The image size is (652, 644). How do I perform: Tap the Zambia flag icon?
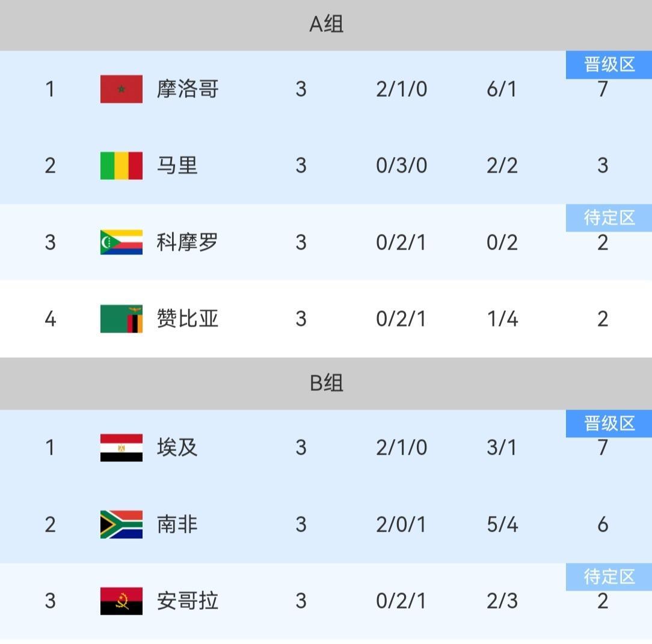pyautogui.click(x=121, y=319)
